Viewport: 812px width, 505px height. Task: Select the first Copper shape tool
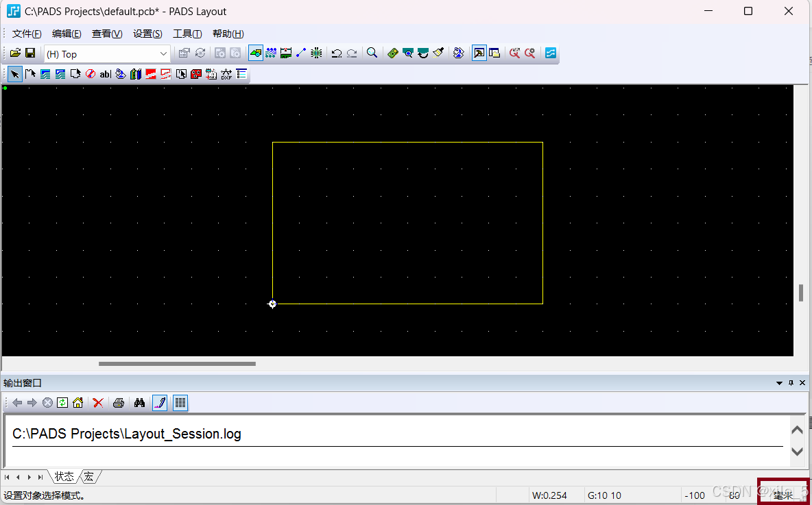point(45,74)
